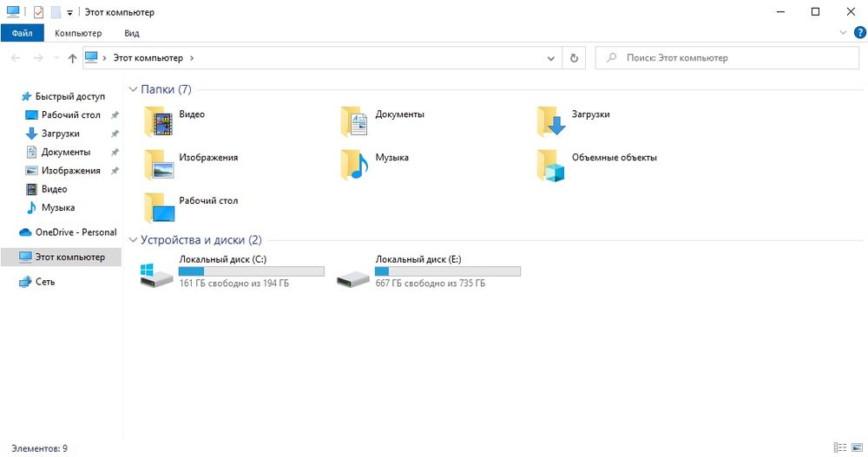Unpin Загрузки from quick access
868x457 pixels.
coord(115,134)
